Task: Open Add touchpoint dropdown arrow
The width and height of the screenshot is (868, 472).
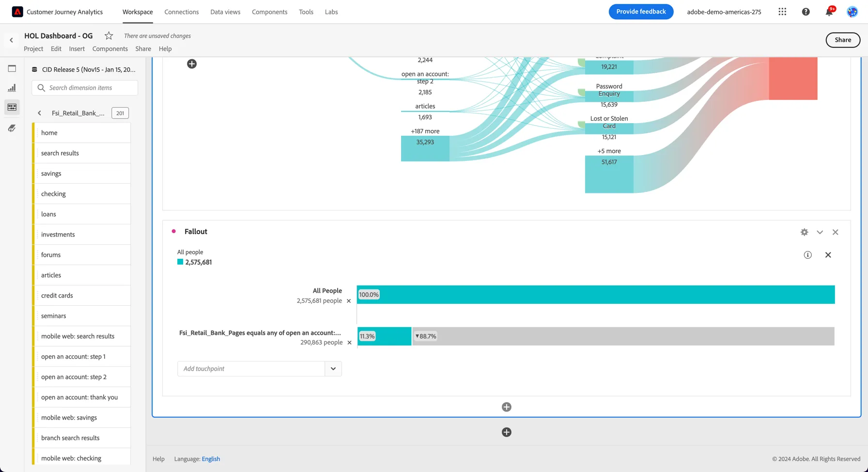Action: (x=333, y=369)
